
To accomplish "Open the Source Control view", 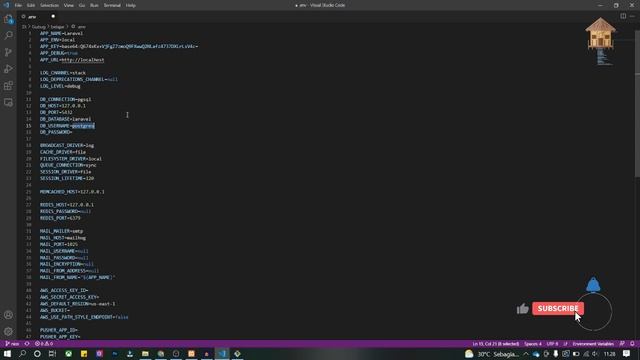I will click(x=8, y=52).
